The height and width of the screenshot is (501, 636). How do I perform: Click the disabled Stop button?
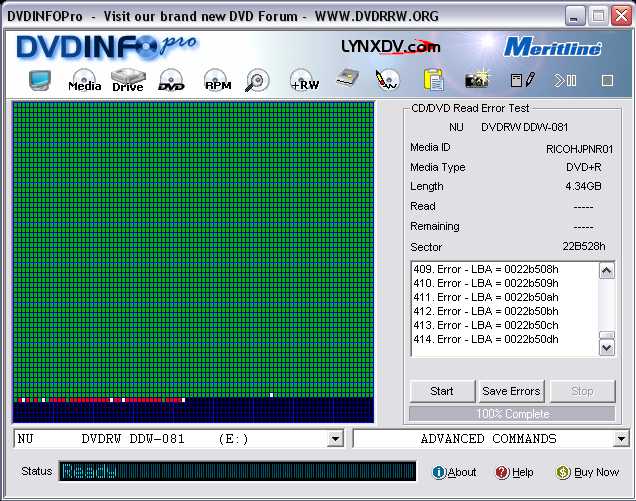582,391
